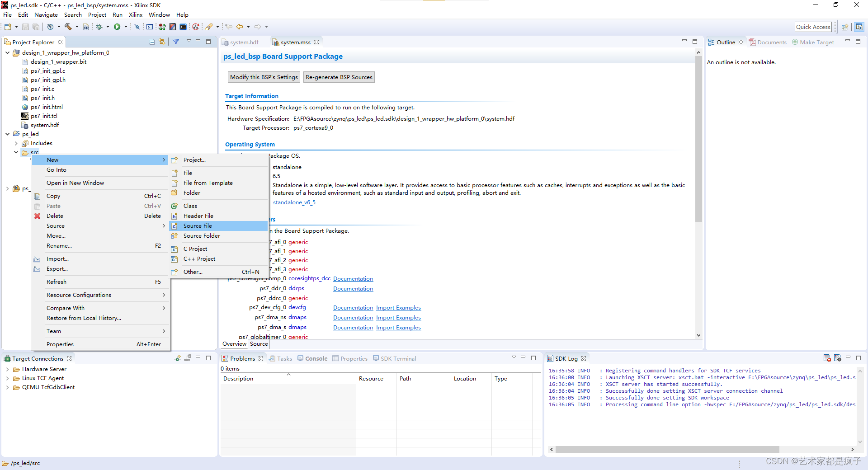Click the search flashlight toolbar icon
This screenshot has height=470, width=868.
click(x=209, y=27)
